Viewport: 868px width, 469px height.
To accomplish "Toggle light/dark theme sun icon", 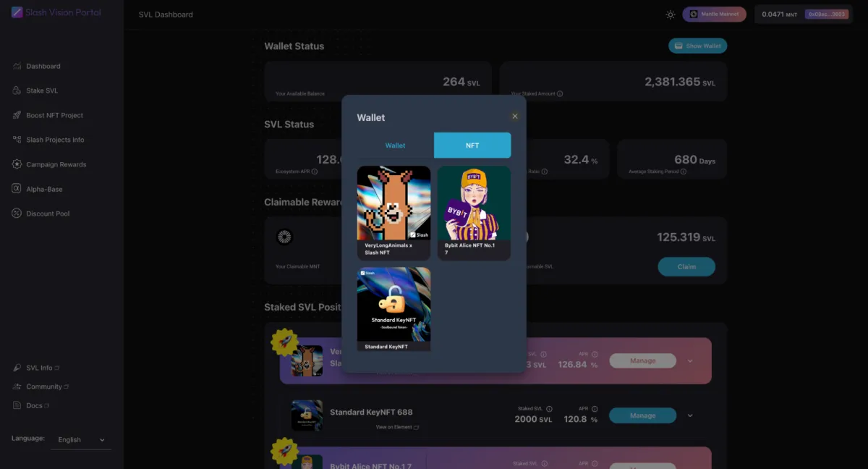I will tap(671, 14).
